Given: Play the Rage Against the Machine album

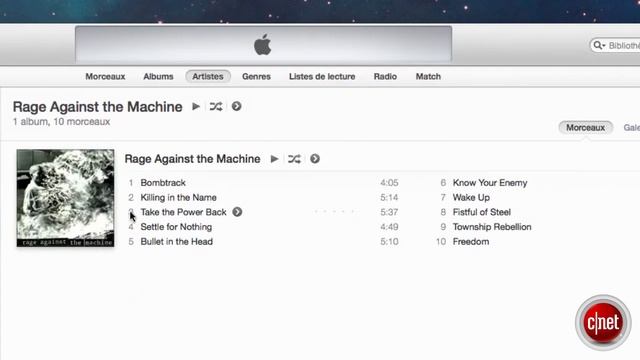Looking at the screenshot, I should (274, 159).
